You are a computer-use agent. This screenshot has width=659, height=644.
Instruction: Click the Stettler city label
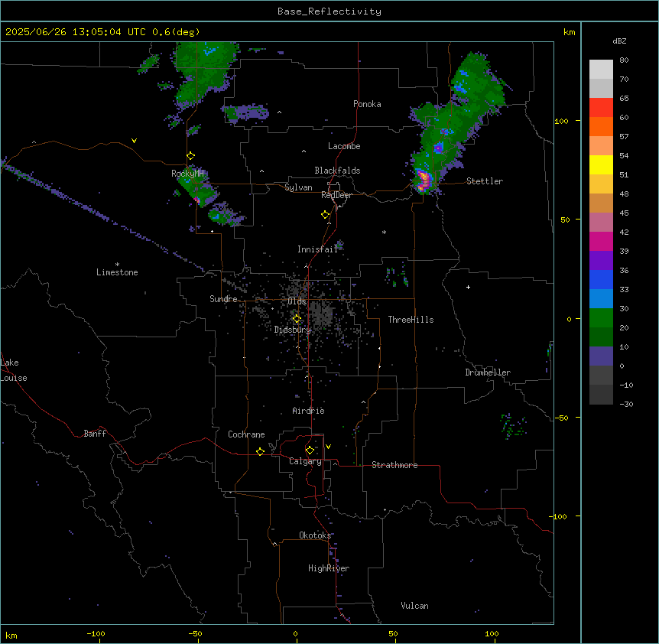point(484,181)
